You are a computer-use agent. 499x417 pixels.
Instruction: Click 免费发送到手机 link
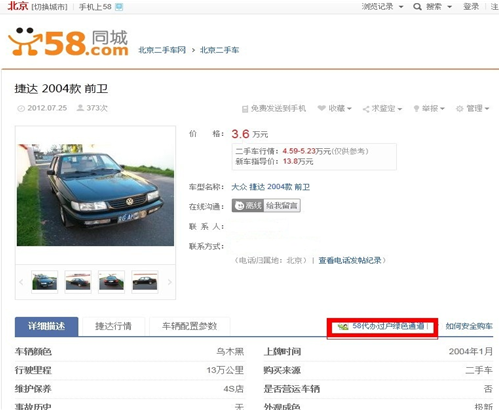pos(278,109)
